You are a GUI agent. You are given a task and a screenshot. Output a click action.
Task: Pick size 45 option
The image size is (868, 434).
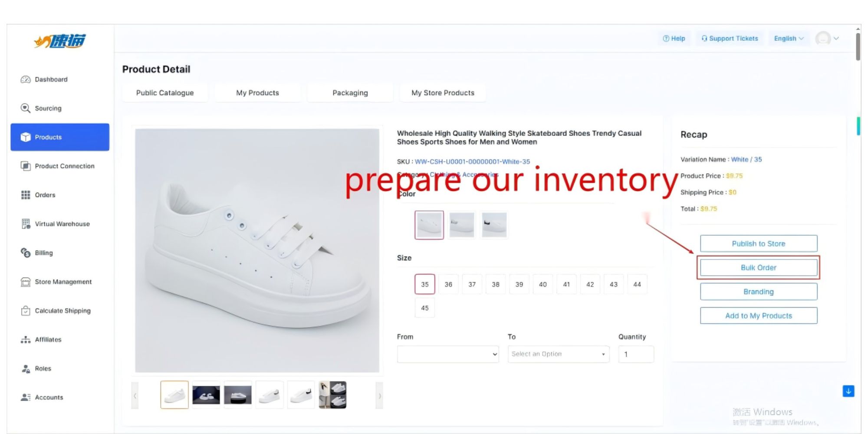(x=425, y=308)
